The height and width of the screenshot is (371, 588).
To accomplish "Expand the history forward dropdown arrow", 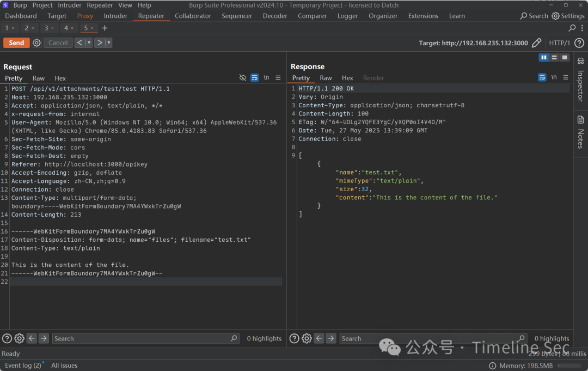I will 108,42.
